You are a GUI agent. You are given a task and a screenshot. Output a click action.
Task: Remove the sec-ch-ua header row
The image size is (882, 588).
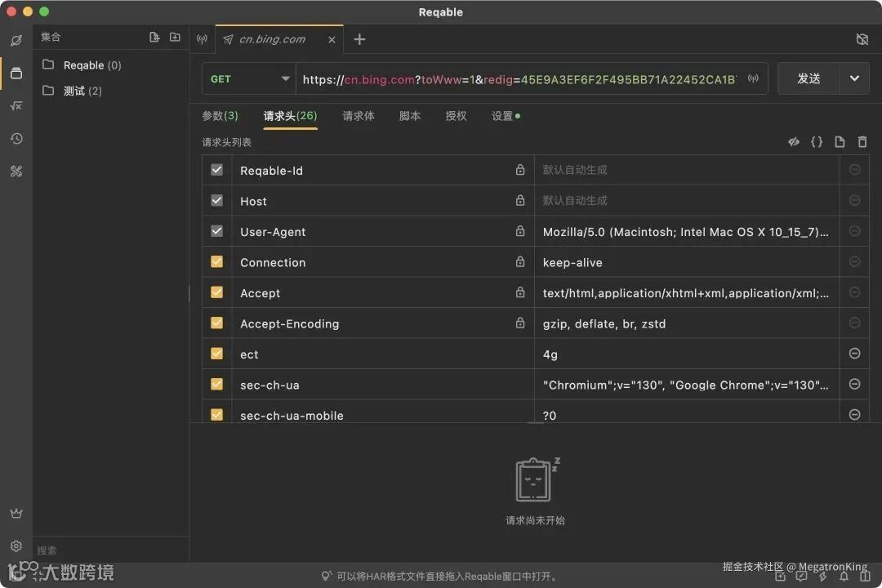[x=854, y=384]
